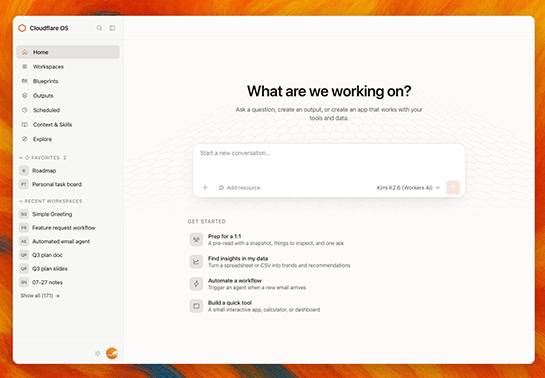Viewport: 545px width, 378px height.
Task: Click the FAVORITES section label
Action: pyautogui.click(x=46, y=158)
